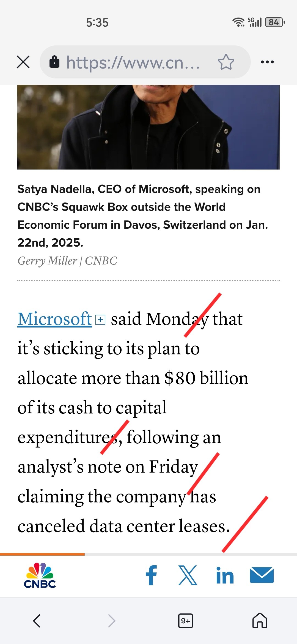Close the browser tab with X icon
Image resolution: width=297 pixels, height=644 pixels.
(23, 62)
